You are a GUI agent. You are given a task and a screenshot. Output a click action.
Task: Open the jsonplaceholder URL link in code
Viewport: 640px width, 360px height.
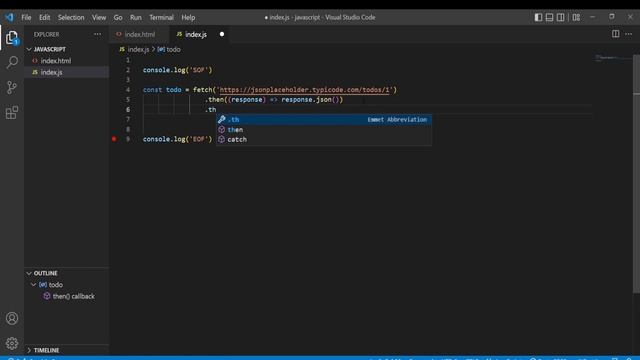(x=304, y=90)
